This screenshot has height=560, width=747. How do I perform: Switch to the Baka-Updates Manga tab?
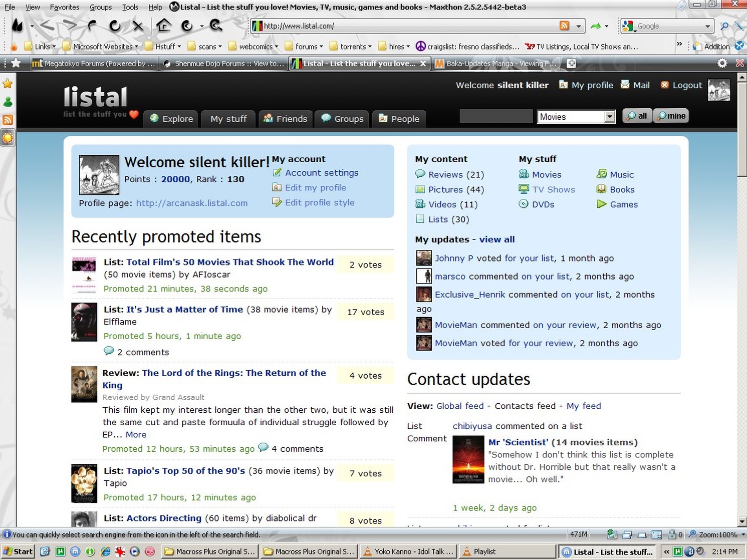pyautogui.click(x=497, y=64)
